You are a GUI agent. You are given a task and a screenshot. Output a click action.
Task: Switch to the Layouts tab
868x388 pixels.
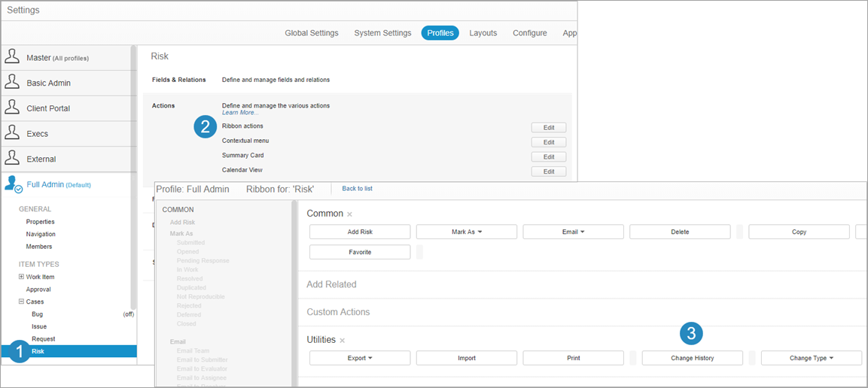pyautogui.click(x=483, y=33)
